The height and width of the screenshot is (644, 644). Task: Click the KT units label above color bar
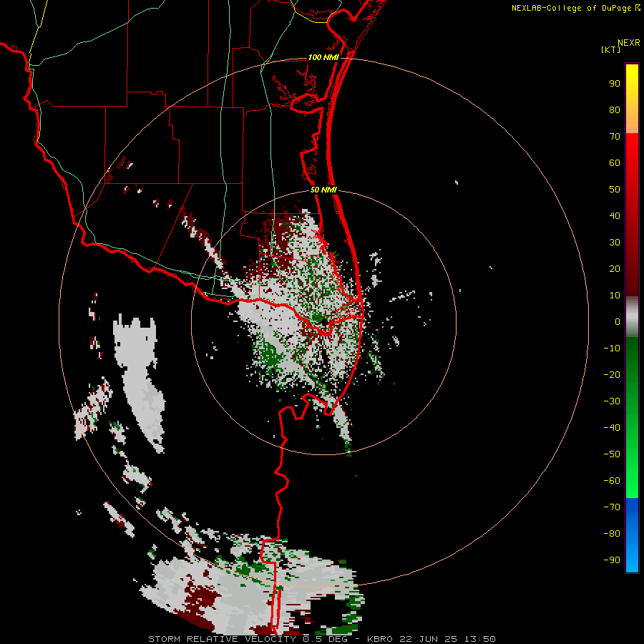click(611, 49)
